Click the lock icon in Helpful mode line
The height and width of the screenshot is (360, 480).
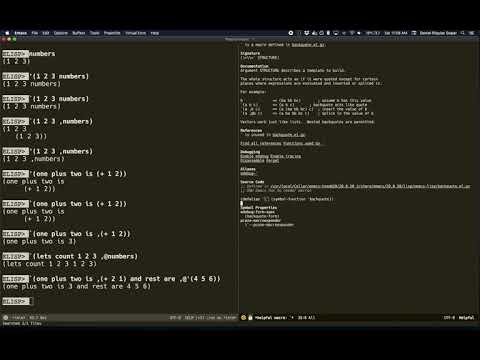[x=250, y=318]
